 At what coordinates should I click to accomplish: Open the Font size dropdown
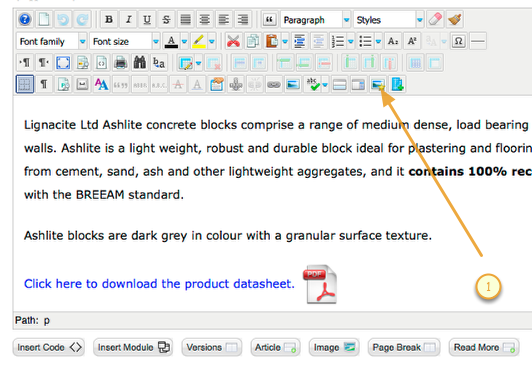(125, 41)
